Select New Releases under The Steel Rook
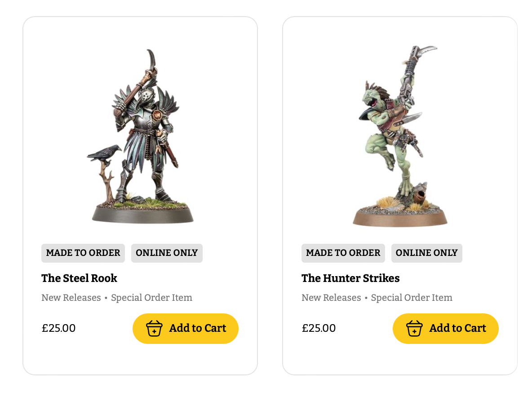The height and width of the screenshot is (396, 532). tap(71, 298)
